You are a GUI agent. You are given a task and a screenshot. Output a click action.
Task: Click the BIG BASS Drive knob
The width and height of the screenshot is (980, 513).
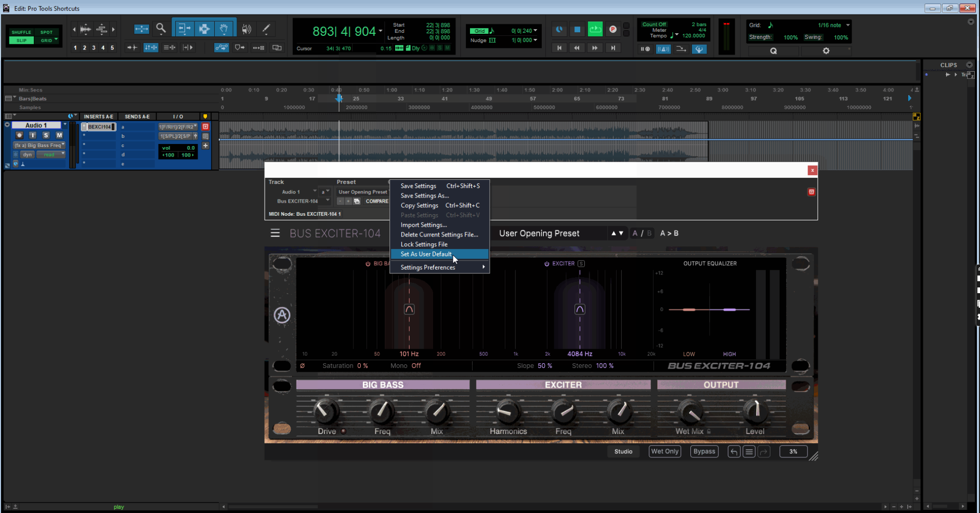pos(325,411)
